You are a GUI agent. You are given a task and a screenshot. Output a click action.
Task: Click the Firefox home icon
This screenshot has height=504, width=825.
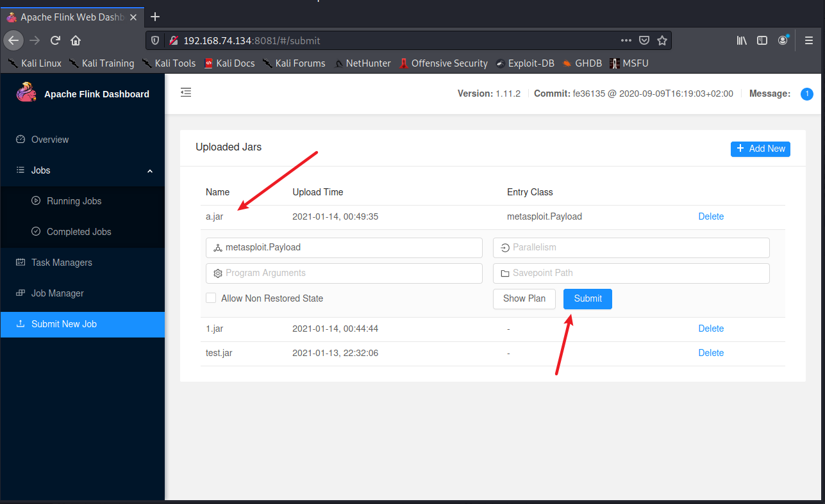coord(75,40)
